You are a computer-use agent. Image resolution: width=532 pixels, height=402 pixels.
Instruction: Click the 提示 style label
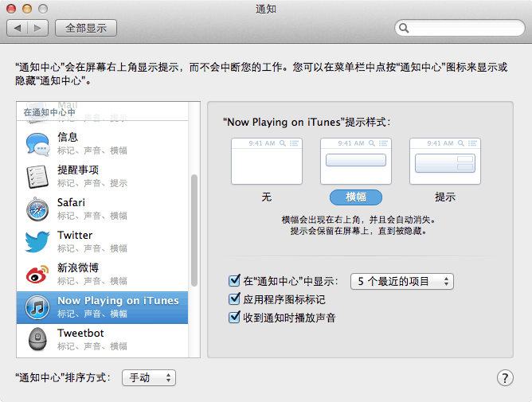(445, 197)
